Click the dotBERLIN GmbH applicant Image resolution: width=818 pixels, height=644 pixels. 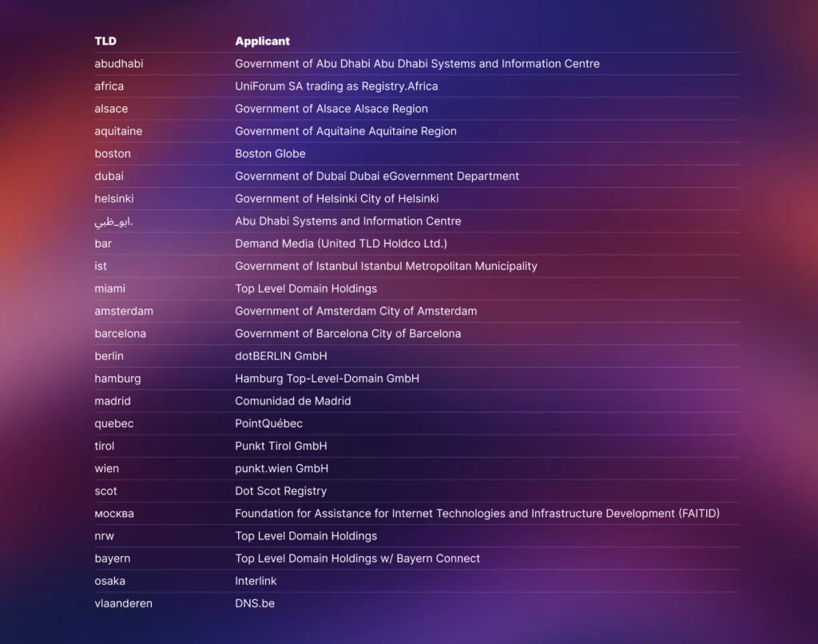(x=281, y=356)
